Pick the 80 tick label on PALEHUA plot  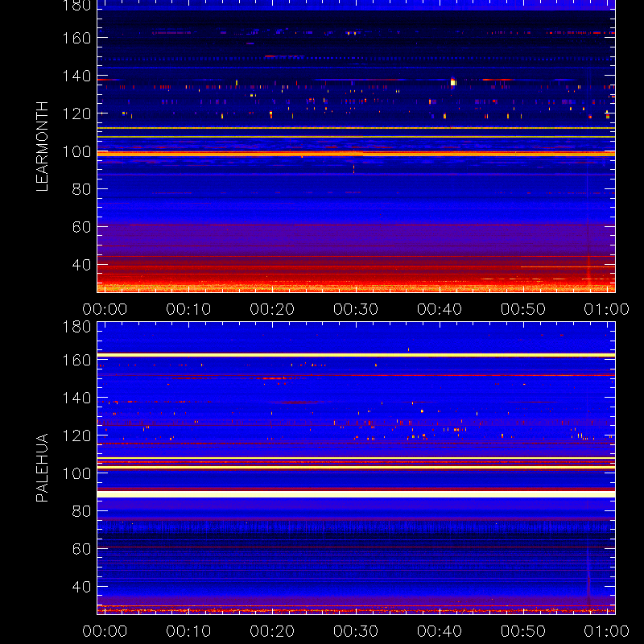pos(81,511)
